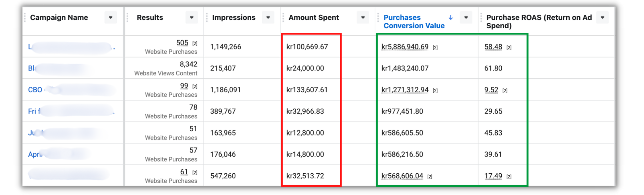Screen dimensions: 644x195
Task: Click the kr5,886,940.69 conversion value
Action: tap(405, 47)
